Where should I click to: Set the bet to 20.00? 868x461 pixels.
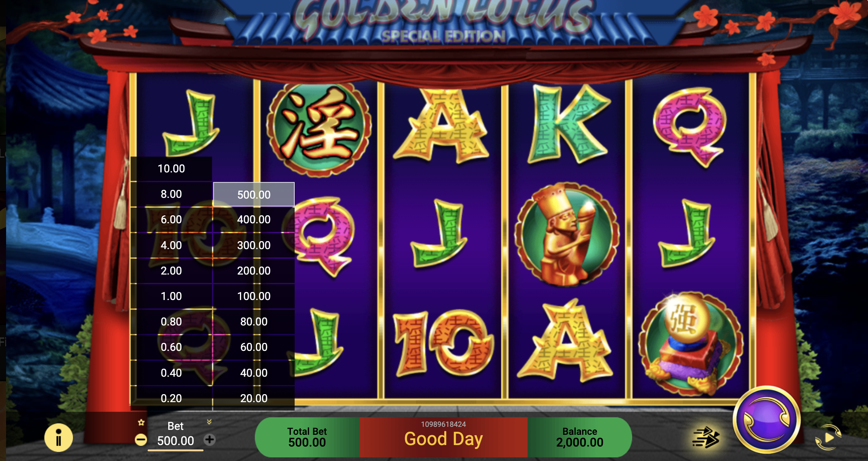(254, 398)
